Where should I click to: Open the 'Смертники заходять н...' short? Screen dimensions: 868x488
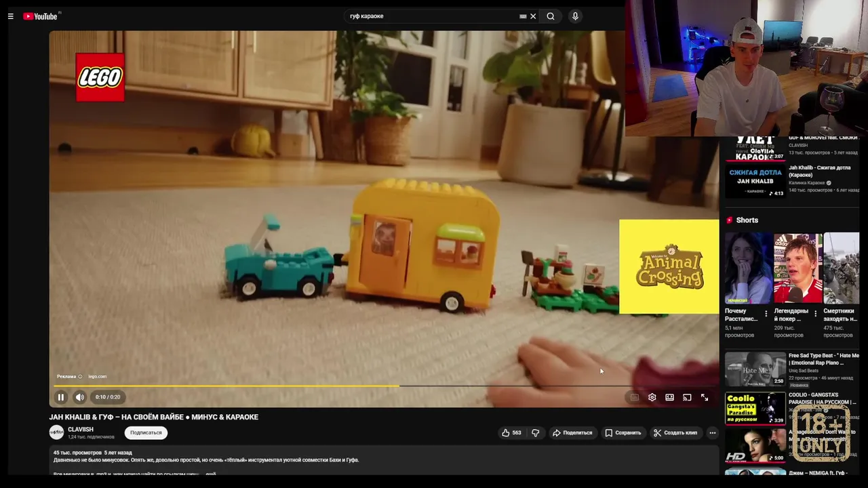coord(842,268)
